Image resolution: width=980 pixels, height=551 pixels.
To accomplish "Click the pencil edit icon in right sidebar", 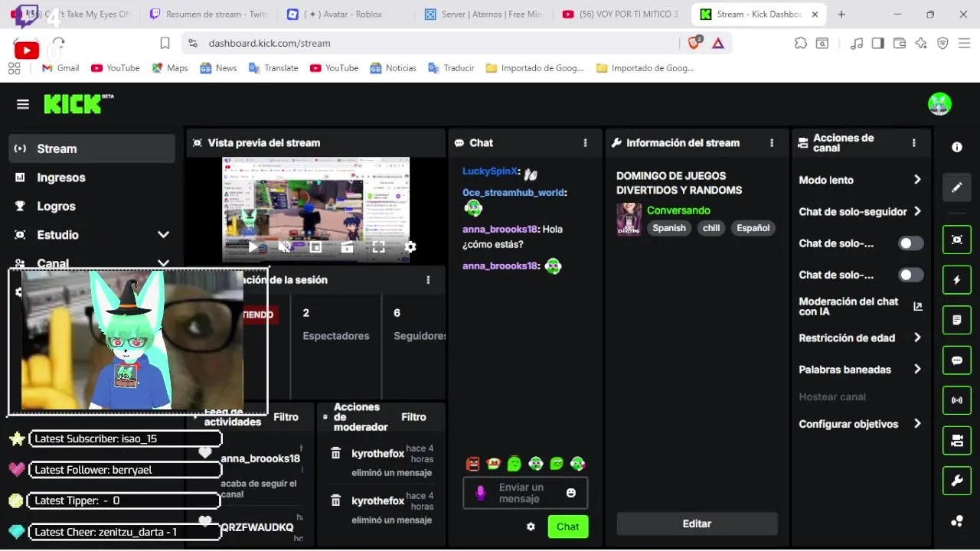I will click(x=957, y=187).
